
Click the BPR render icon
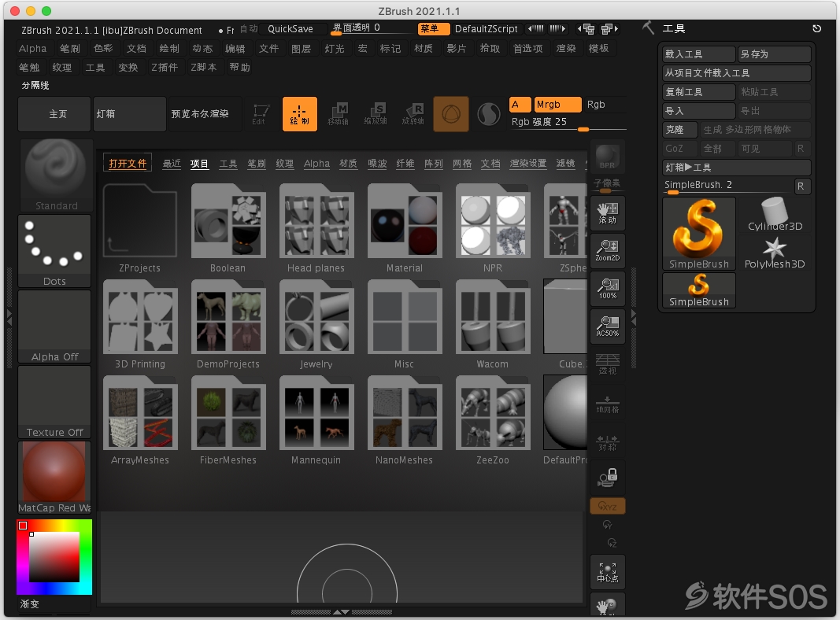[608, 157]
